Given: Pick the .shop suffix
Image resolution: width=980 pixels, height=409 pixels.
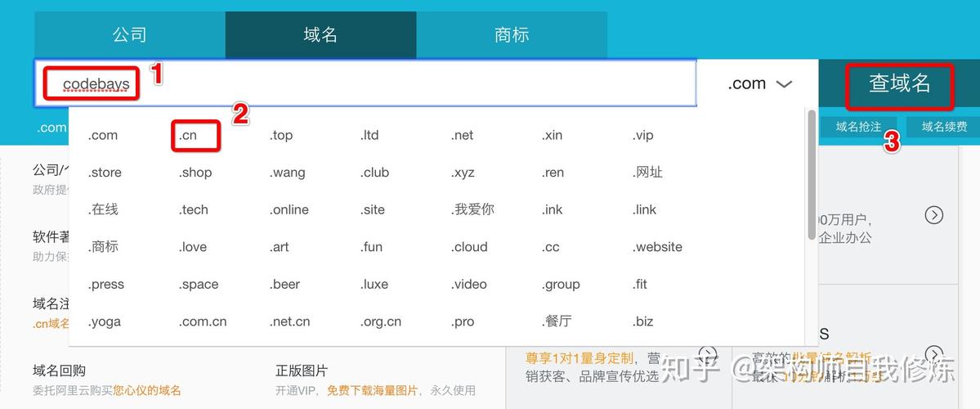Looking at the screenshot, I should point(195,173).
